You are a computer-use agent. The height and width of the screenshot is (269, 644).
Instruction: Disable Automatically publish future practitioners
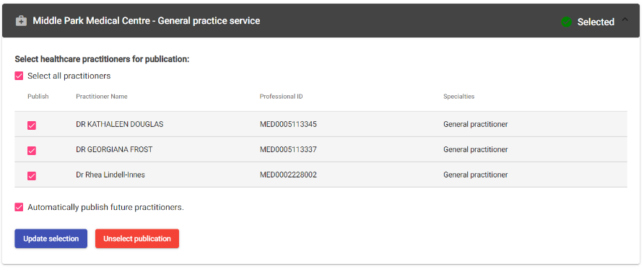pos(19,207)
